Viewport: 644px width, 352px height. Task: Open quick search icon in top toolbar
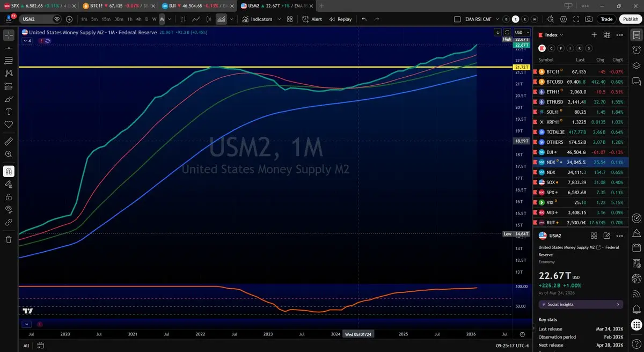click(x=550, y=19)
